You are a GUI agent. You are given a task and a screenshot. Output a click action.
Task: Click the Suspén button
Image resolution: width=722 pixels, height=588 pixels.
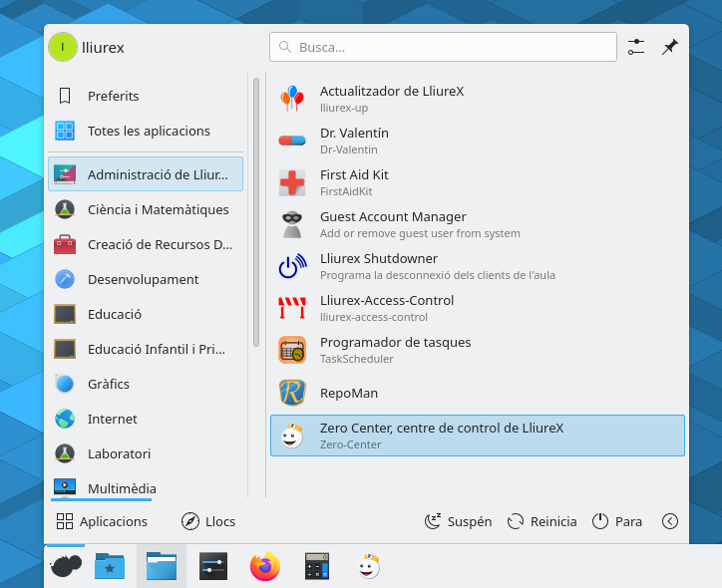[458, 521]
